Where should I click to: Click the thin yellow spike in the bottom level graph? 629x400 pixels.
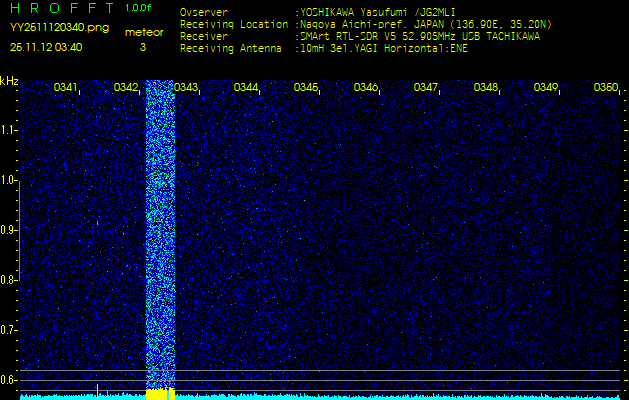point(97,392)
